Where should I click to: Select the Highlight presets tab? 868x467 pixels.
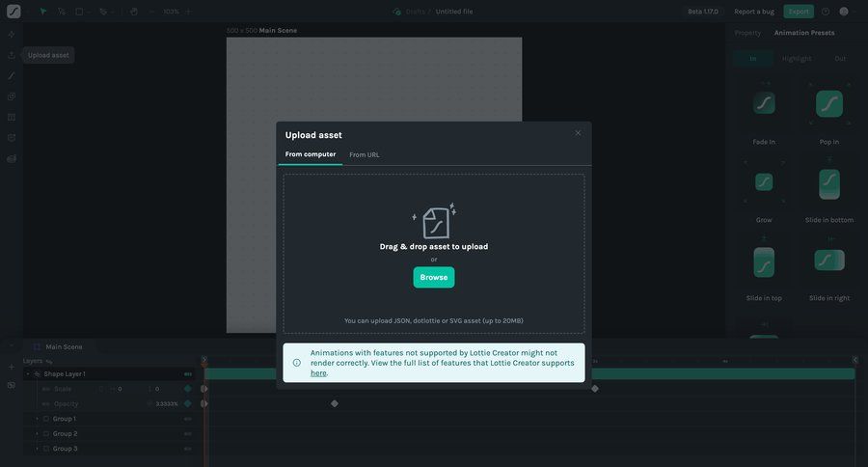tap(797, 59)
